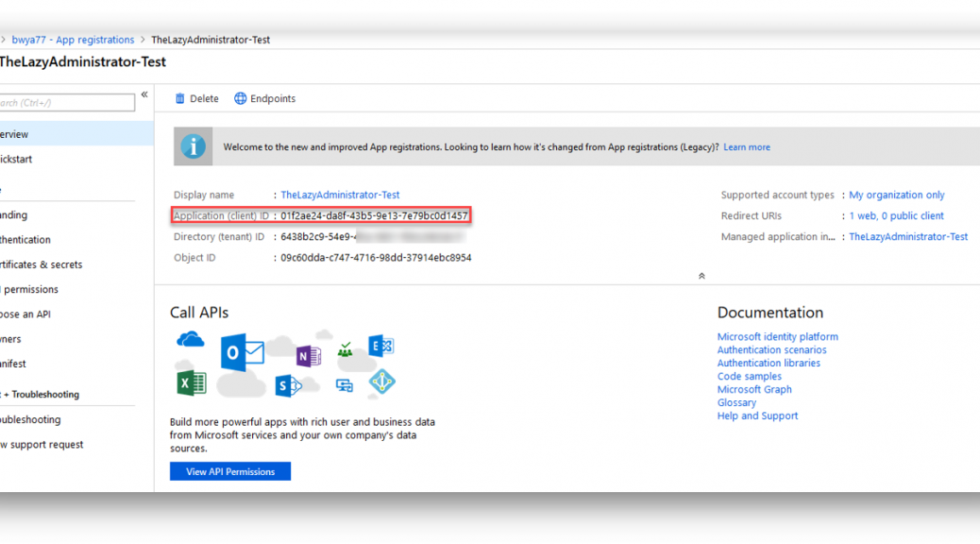This screenshot has width=980, height=544.
Task: Click the Supported account types label
Action: [778, 195]
